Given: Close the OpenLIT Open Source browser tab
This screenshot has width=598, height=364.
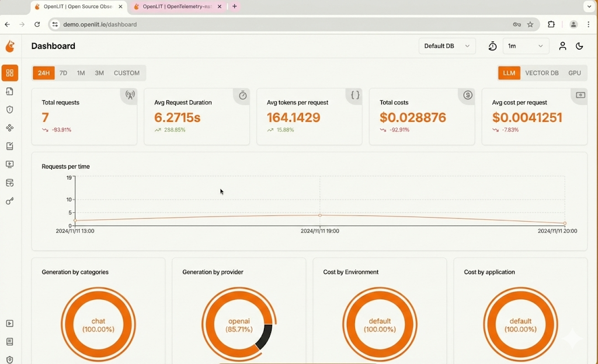Looking at the screenshot, I should click(x=120, y=6).
